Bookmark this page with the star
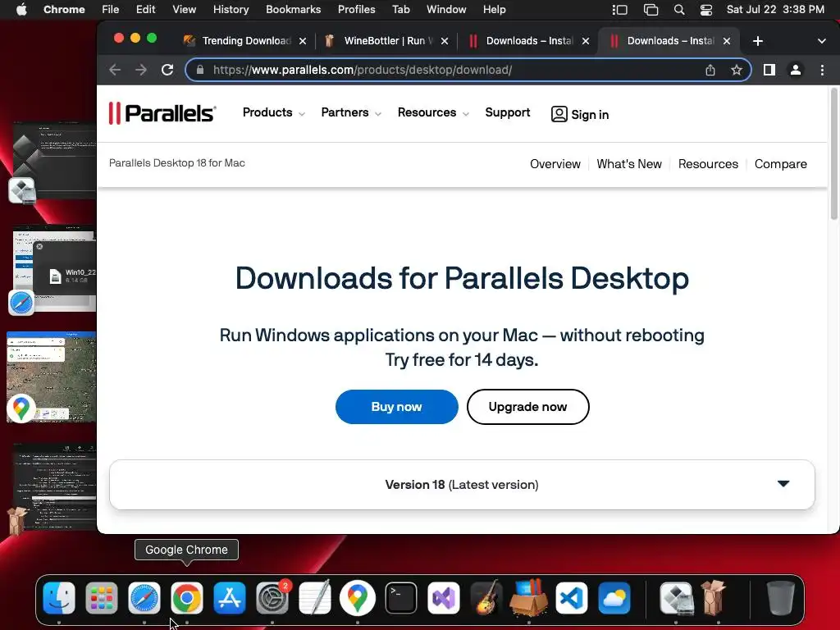 pos(737,70)
